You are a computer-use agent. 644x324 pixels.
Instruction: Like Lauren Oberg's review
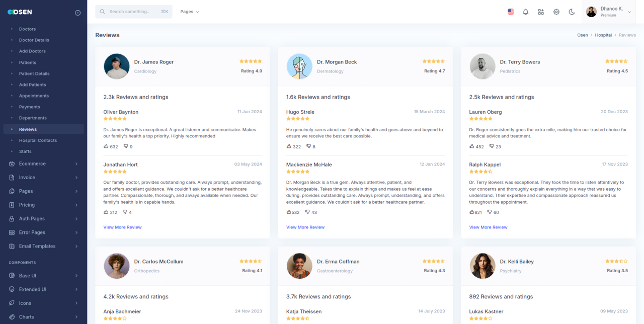click(472, 146)
